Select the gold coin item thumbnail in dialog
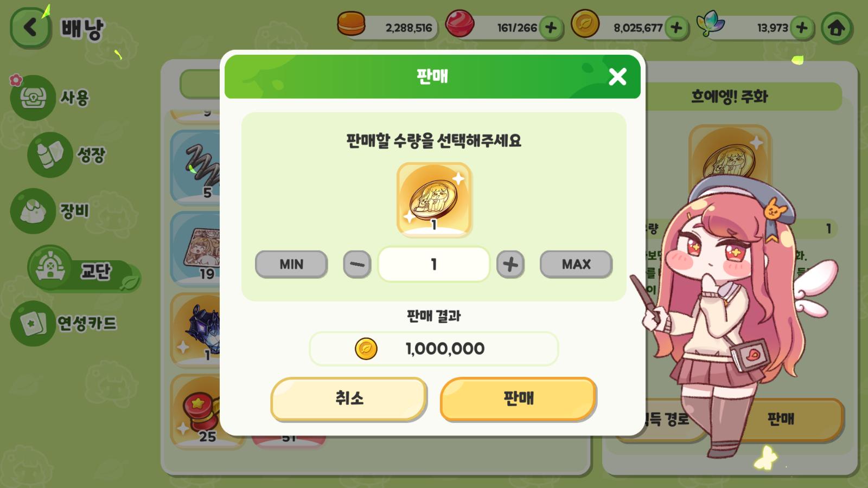This screenshot has width=868, height=488. 434,200
